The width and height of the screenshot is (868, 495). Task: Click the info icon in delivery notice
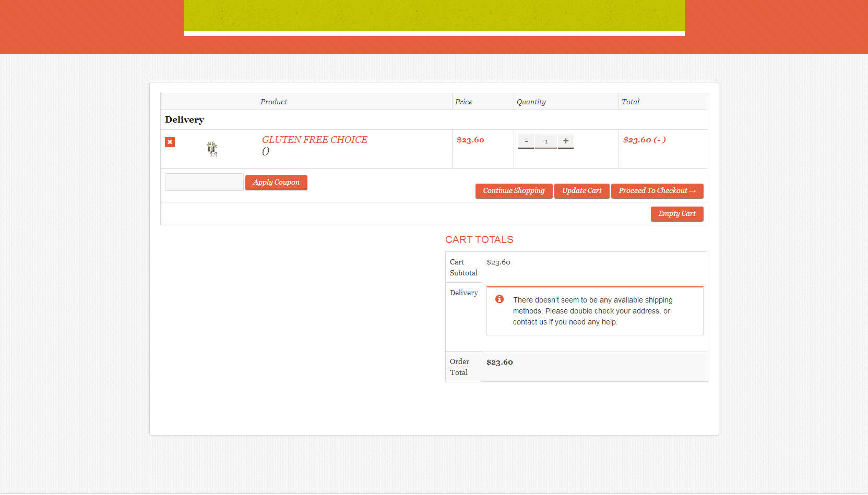click(500, 299)
